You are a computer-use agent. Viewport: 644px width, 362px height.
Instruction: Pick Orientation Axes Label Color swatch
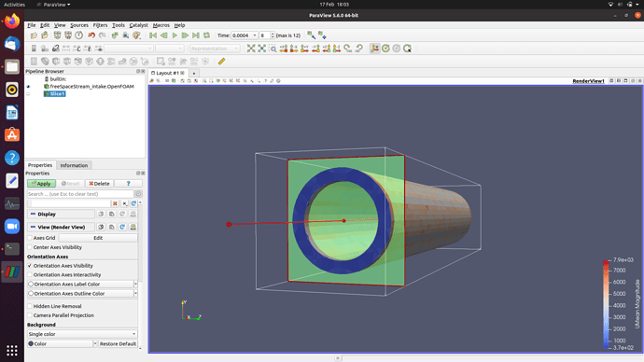[x=31, y=284]
